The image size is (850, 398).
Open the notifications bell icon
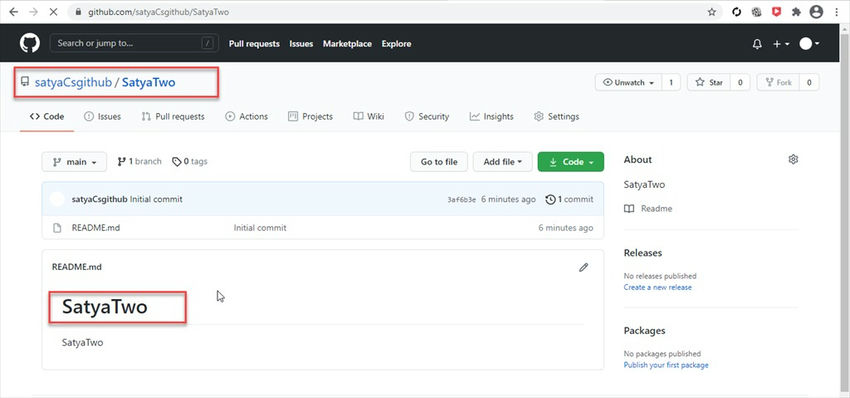click(x=757, y=44)
